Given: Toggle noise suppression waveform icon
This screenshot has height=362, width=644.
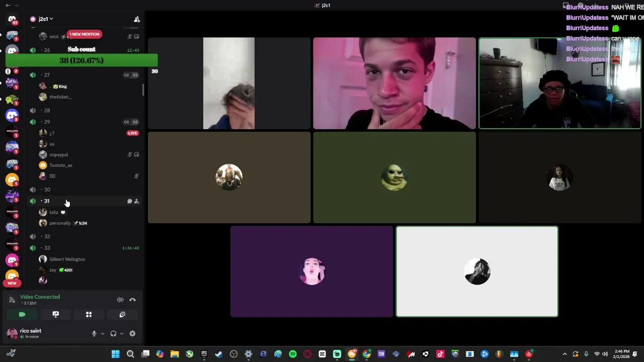Looking at the screenshot, I should coord(120,300).
